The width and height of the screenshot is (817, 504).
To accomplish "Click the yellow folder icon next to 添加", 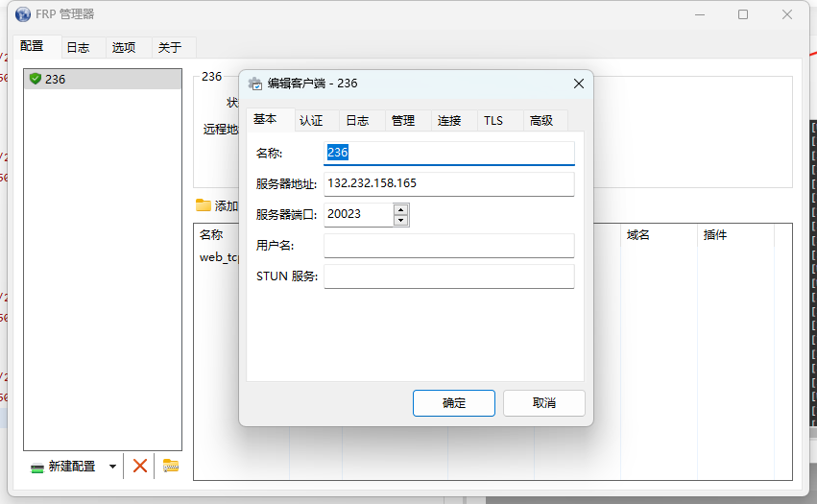I will click(x=203, y=205).
